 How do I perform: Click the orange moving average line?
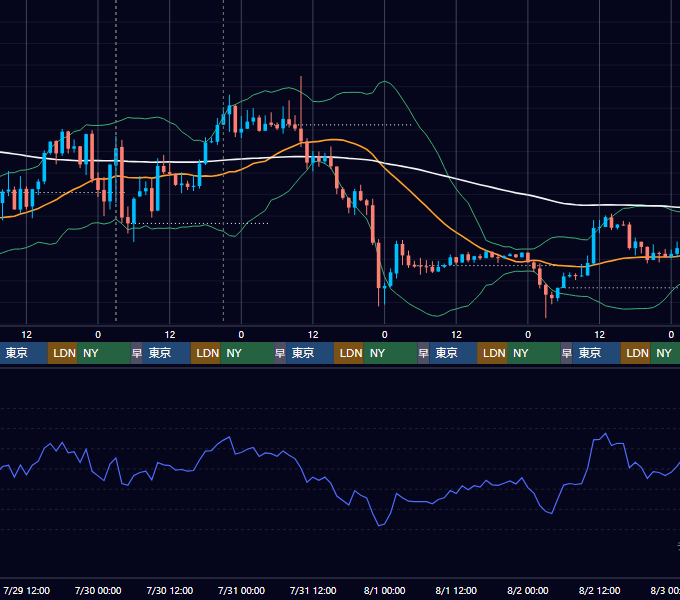416,196
